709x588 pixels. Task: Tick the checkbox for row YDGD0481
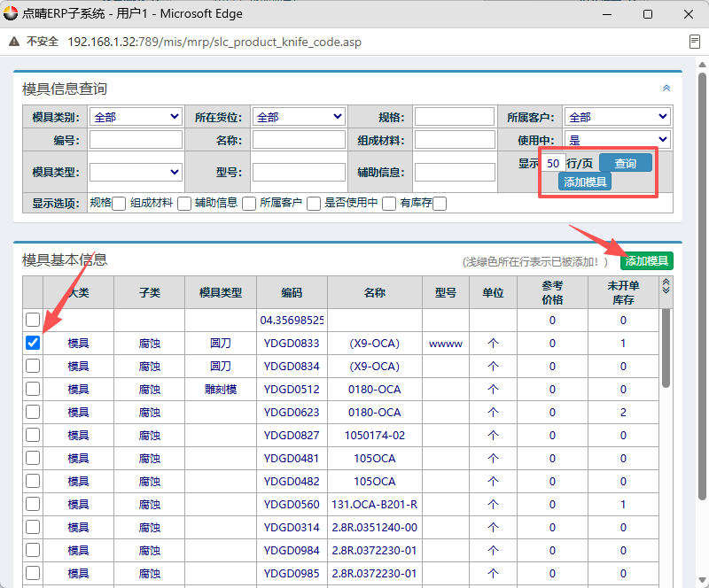point(33,458)
